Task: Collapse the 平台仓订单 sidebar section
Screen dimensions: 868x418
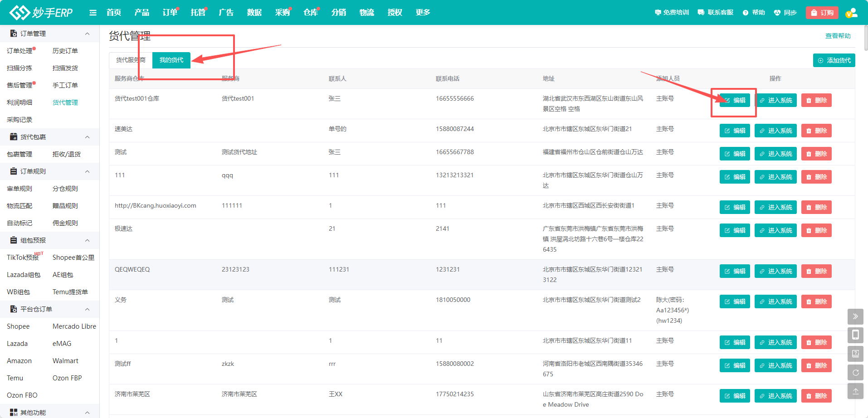Action: tap(87, 309)
